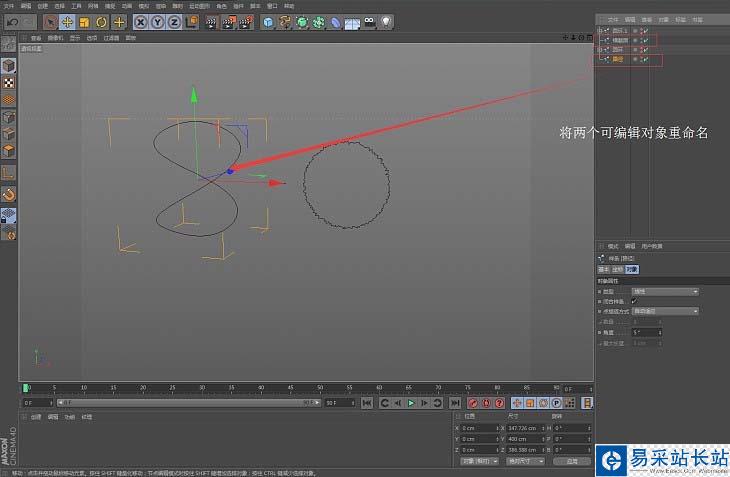Jump to end of timeline
730x477 pixels.
click(455, 403)
